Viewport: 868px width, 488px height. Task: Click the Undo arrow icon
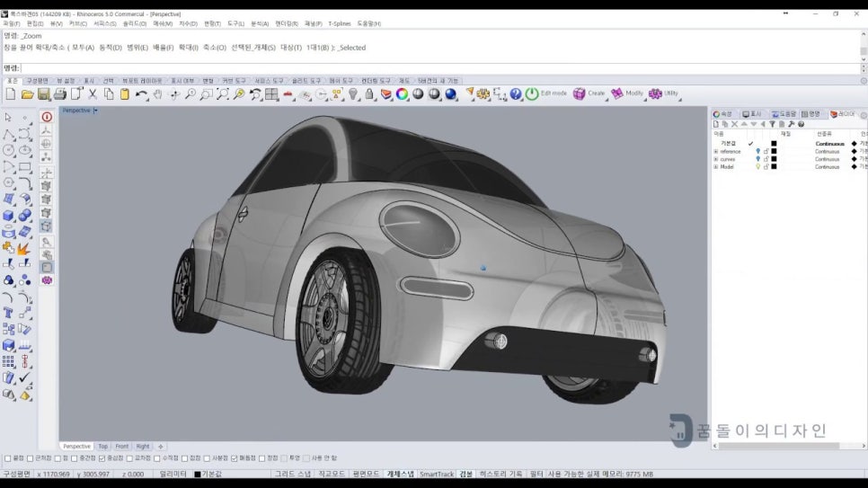pos(141,94)
